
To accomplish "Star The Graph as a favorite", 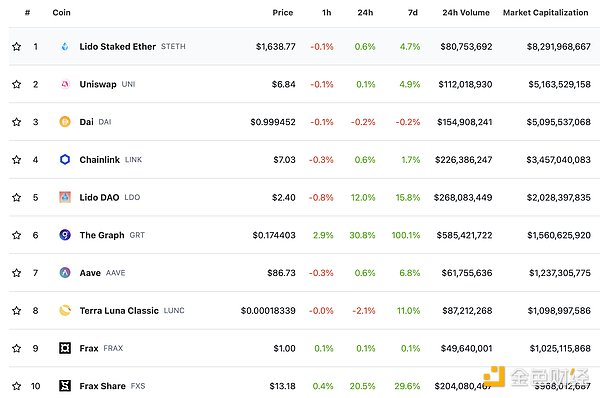I will pyautogui.click(x=16, y=235).
